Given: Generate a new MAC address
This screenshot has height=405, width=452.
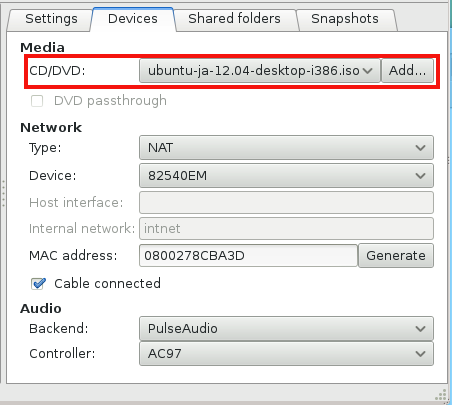Looking at the screenshot, I should point(396,256).
